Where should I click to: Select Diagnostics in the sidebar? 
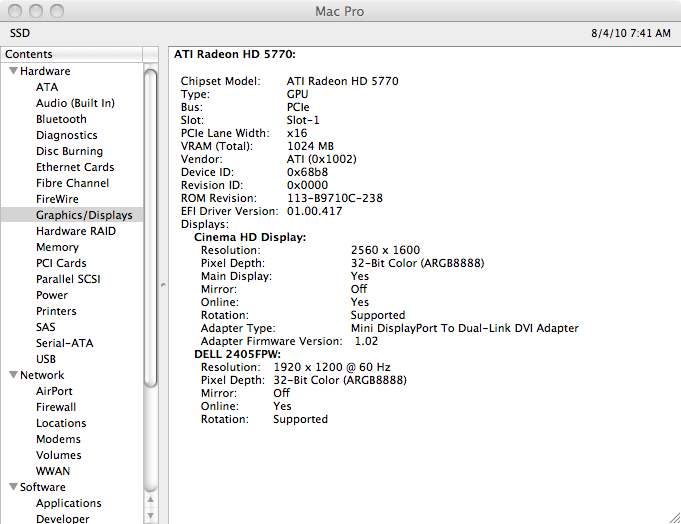point(66,135)
